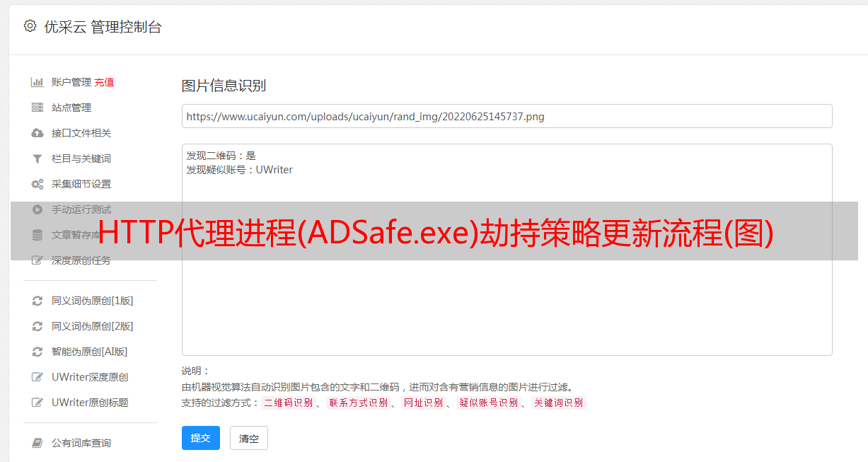Click the result line 发现二维码：是
Image resolution: width=868 pixels, height=462 pixels.
(x=221, y=156)
